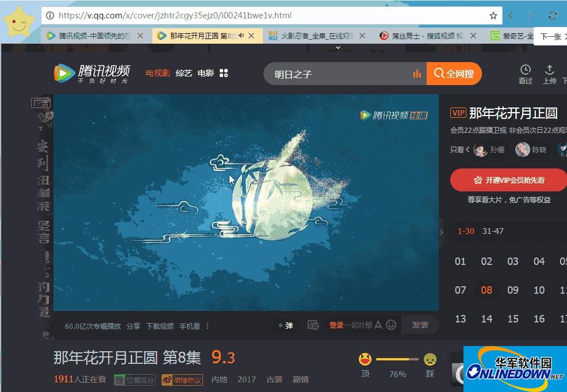The height and width of the screenshot is (392, 567).
Task: Play episode 09
Action: (x=513, y=290)
